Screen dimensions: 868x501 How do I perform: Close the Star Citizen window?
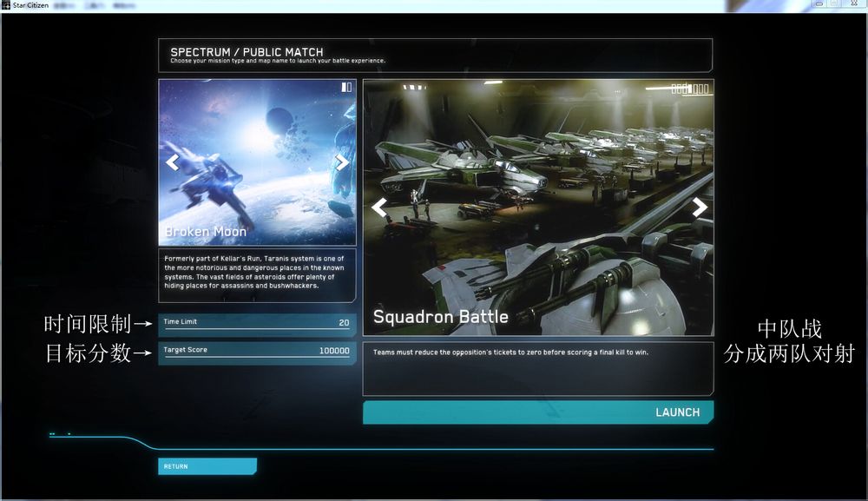(x=854, y=3)
